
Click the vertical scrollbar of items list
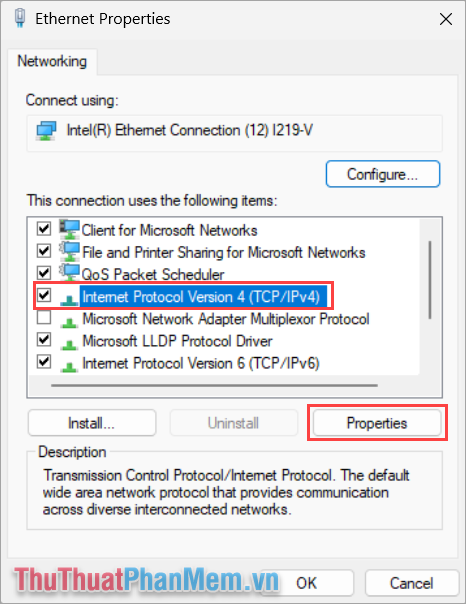click(430, 280)
